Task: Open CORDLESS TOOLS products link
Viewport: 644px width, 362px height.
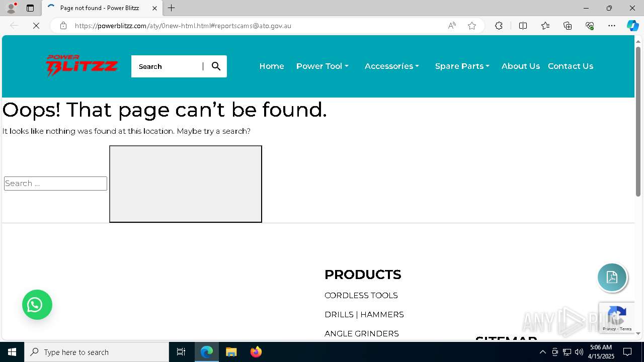Action: (x=361, y=296)
